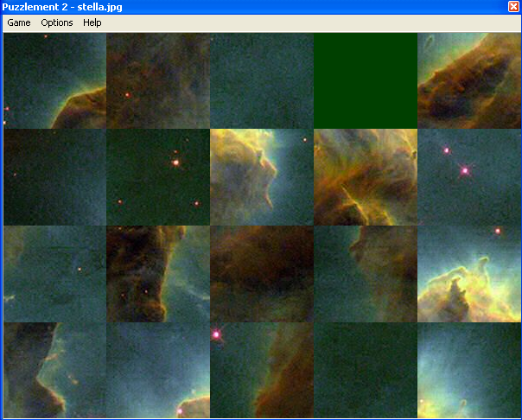Click the solid dark green empty puzzle slot

click(x=366, y=80)
